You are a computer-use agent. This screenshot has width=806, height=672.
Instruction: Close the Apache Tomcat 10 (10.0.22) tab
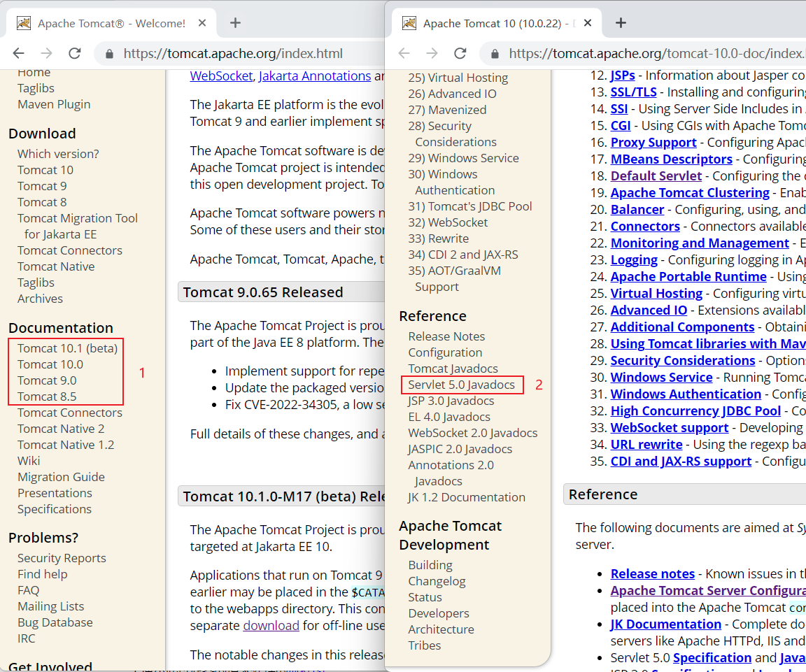(x=588, y=23)
